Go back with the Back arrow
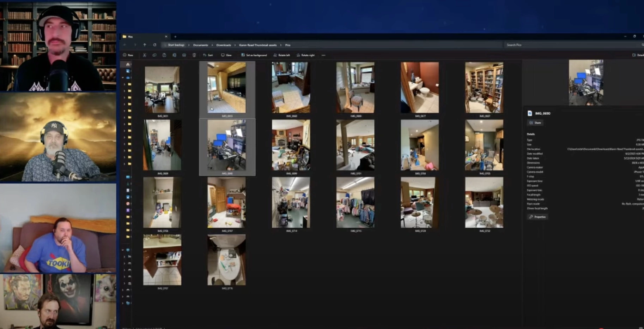The image size is (644, 329). [125, 45]
